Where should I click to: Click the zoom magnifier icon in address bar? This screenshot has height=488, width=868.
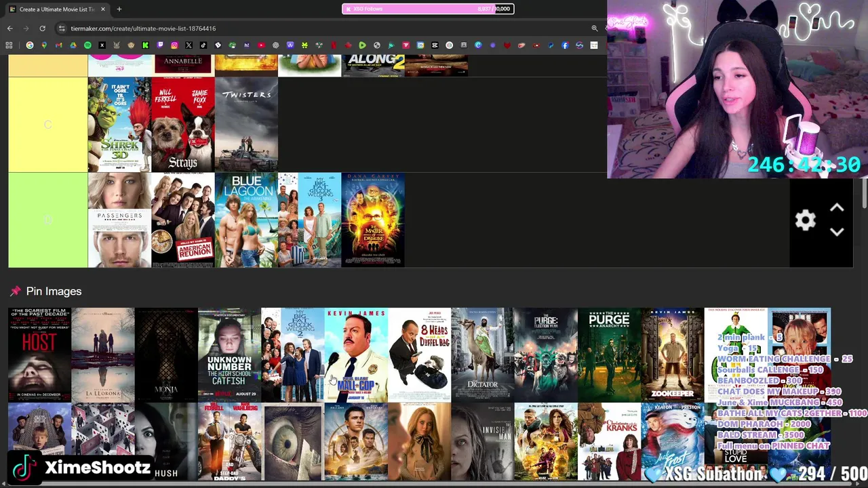tap(595, 28)
